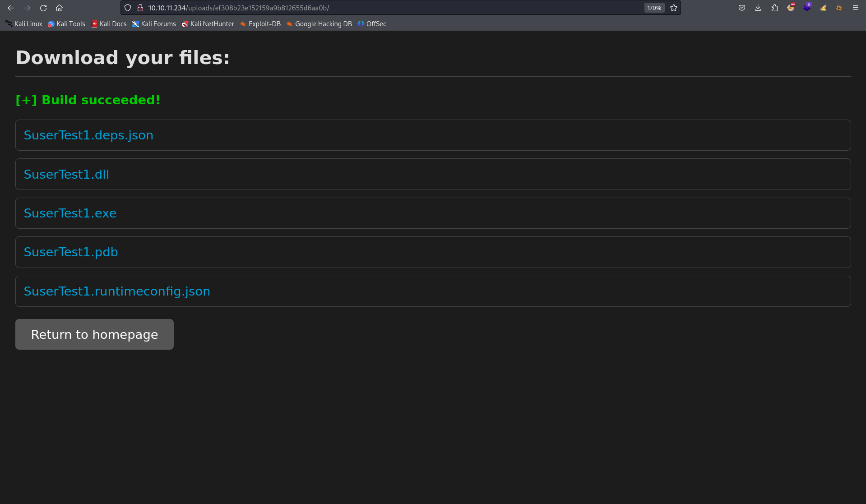Open the Exploit-DB bookmark

coord(260,24)
